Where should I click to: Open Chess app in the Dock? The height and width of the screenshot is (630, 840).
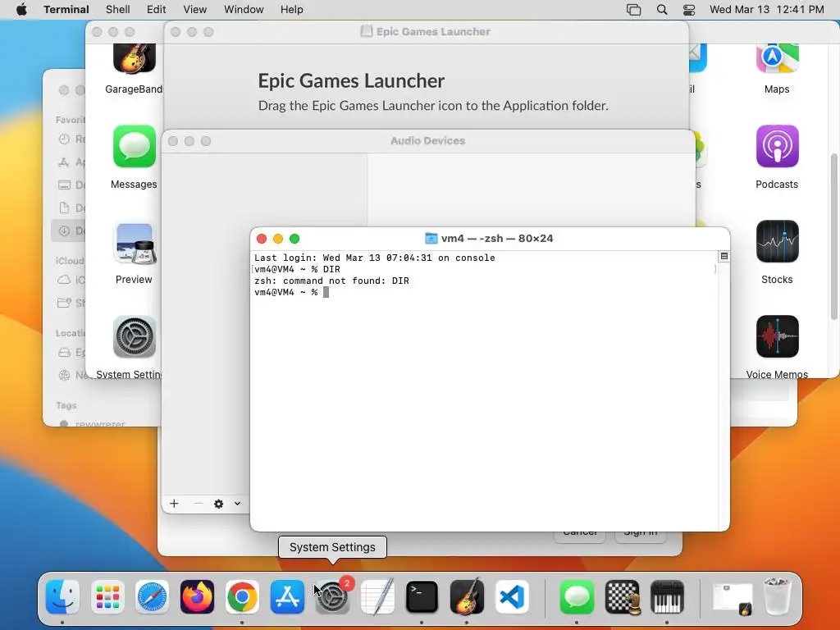[622, 597]
